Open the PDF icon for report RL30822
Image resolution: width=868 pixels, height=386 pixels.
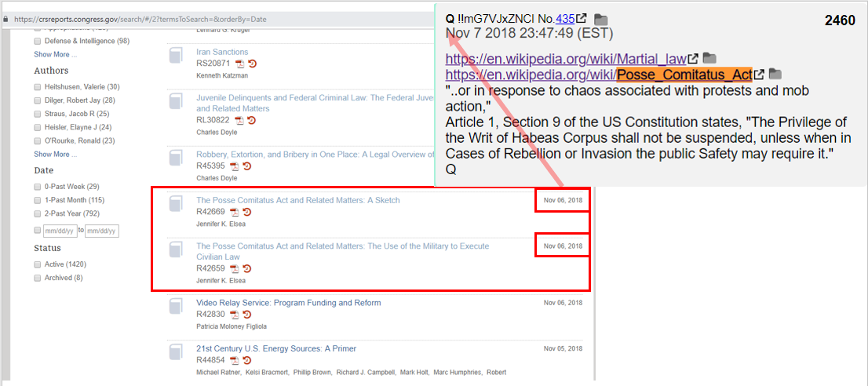click(239, 121)
